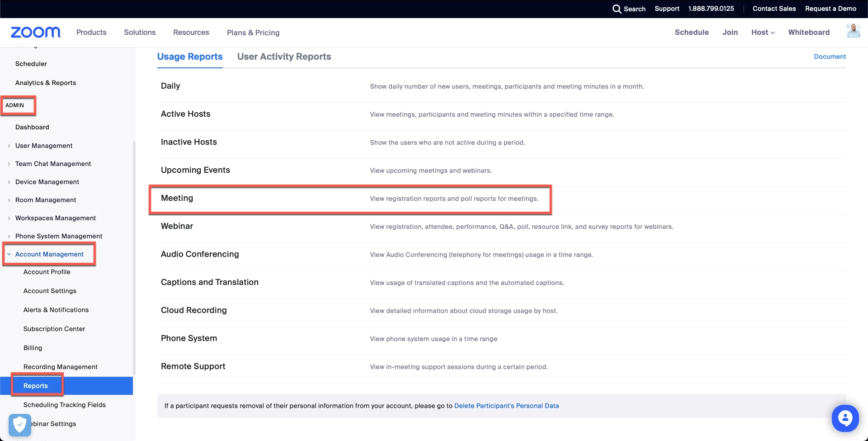Click Contact Sales
The image size is (868, 441).
pyautogui.click(x=774, y=9)
